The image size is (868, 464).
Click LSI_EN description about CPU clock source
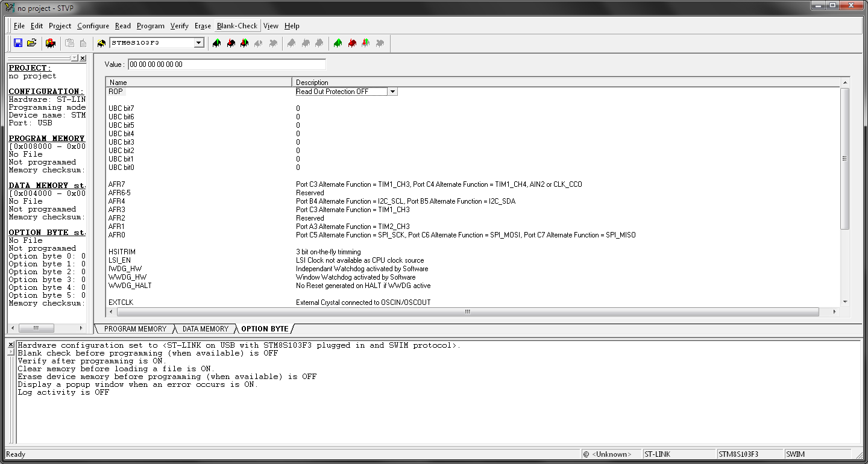[x=360, y=260]
